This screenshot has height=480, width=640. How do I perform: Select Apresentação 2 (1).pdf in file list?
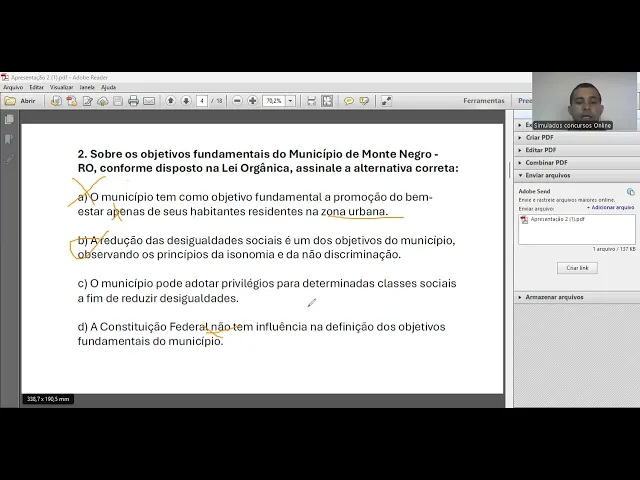tap(558, 219)
